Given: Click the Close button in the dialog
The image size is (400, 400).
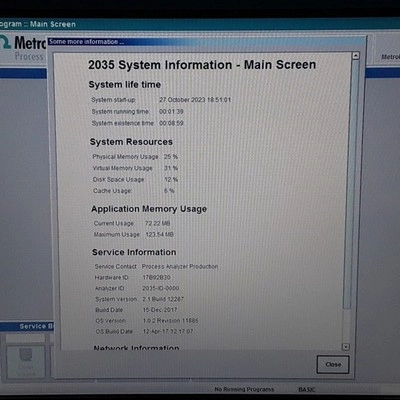Looking at the screenshot, I should (333, 364).
